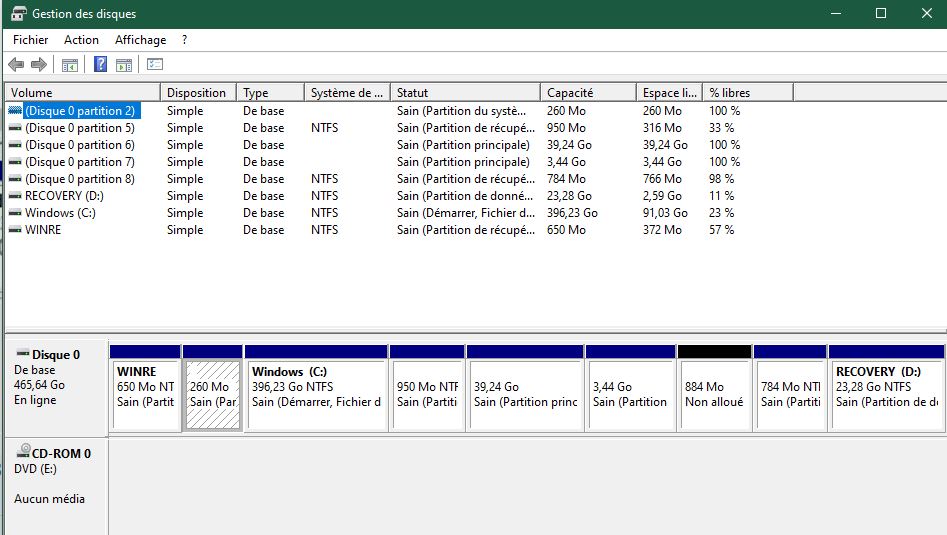Viewport: 947px width, 535px height.
Task: Sort by the Espace li... column header
Action: (669, 92)
